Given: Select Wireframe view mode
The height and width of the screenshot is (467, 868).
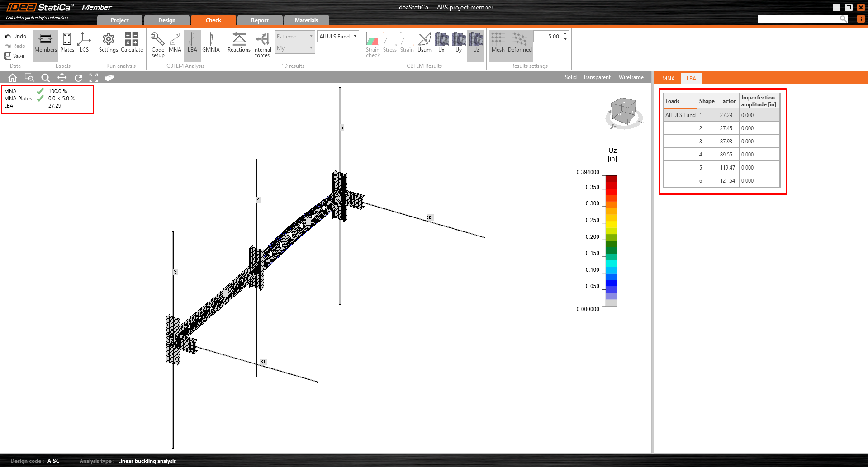Looking at the screenshot, I should (631, 77).
